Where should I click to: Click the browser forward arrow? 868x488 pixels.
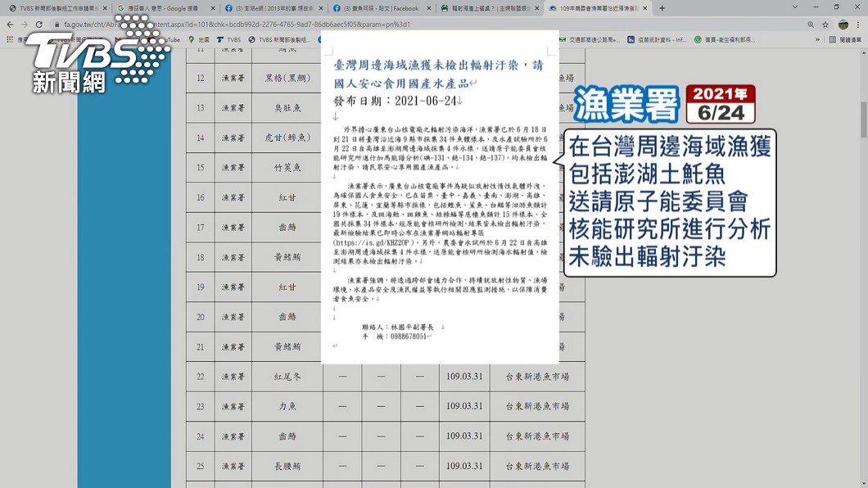click(25, 25)
